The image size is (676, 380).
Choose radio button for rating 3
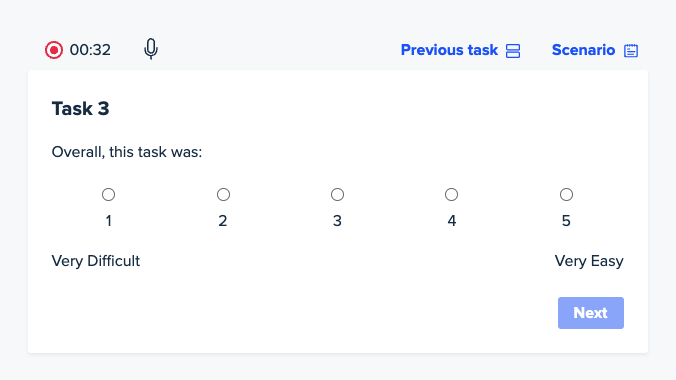coord(338,195)
